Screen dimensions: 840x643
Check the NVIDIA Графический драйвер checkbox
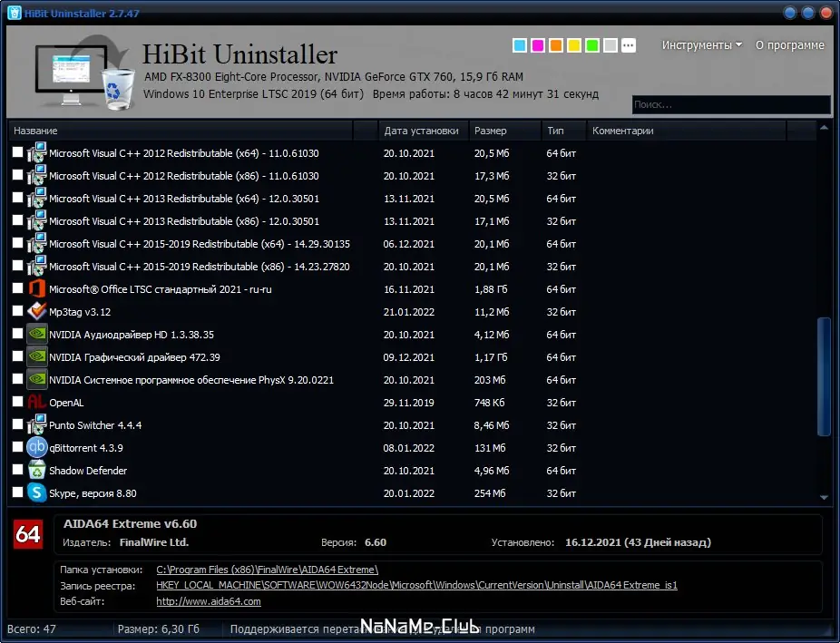tap(17, 356)
